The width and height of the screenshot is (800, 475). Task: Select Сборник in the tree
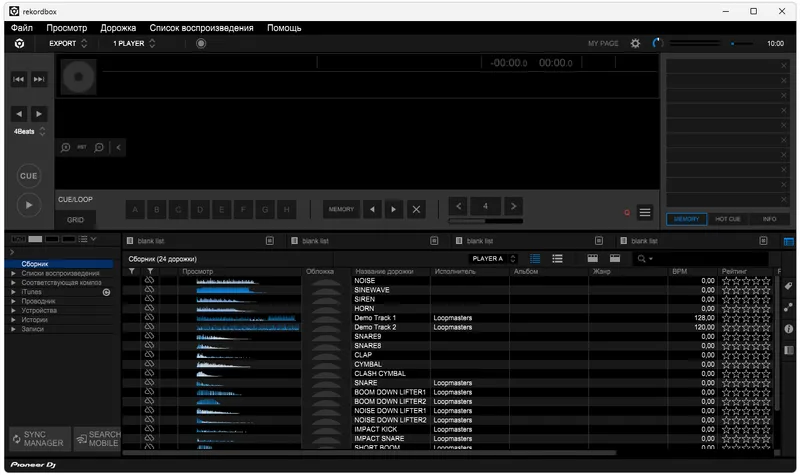coord(59,264)
